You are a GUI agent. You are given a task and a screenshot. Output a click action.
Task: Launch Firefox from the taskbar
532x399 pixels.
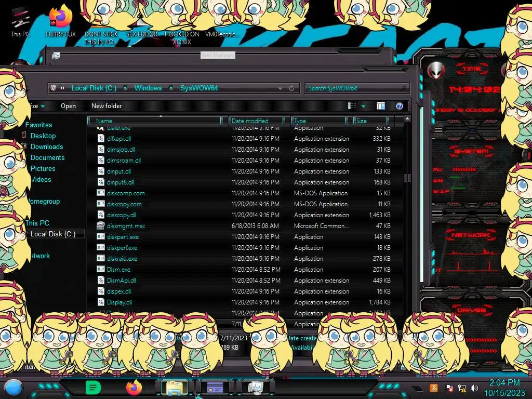coord(134,388)
